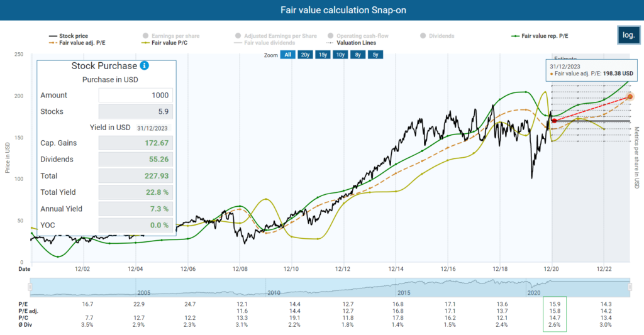Click the P/E value 24.7
This screenshot has height=335, width=644.
[x=190, y=304]
